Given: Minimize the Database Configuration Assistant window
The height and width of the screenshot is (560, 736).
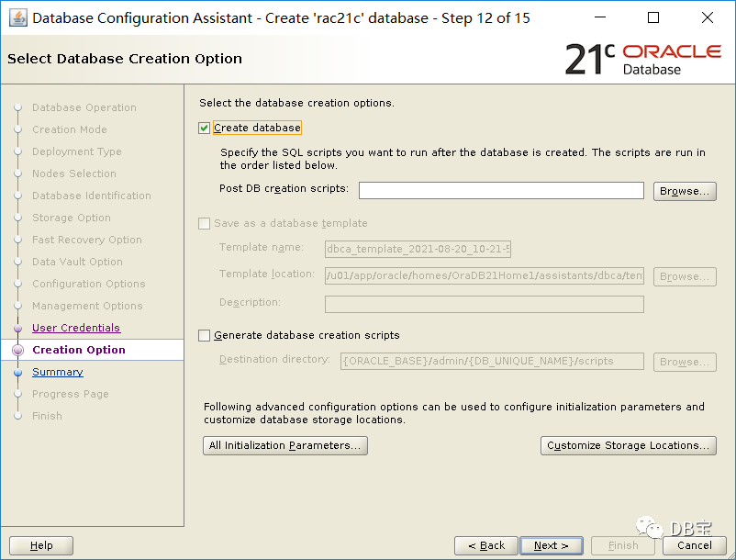Looking at the screenshot, I should point(600,17).
